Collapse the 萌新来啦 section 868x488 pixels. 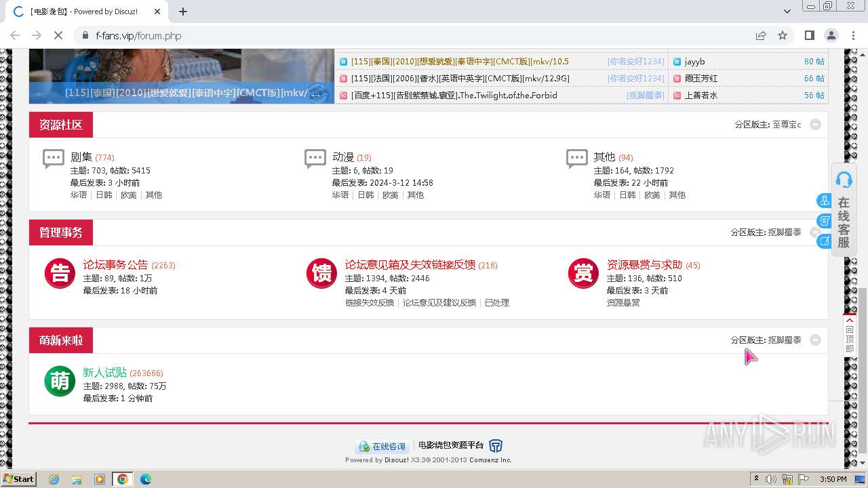816,340
